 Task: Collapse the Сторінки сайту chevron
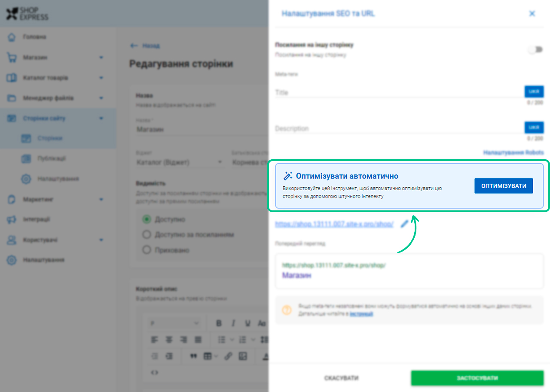point(101,119)
